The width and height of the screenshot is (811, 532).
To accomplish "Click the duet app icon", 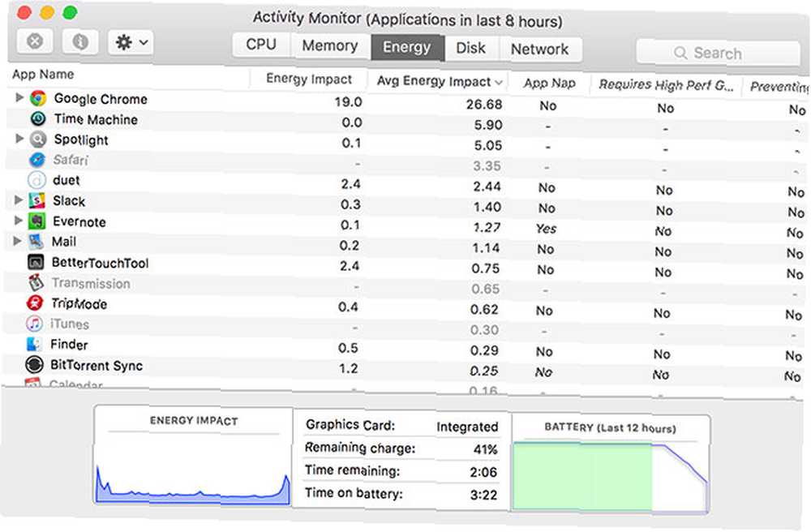I will click(x=36, y=180).
